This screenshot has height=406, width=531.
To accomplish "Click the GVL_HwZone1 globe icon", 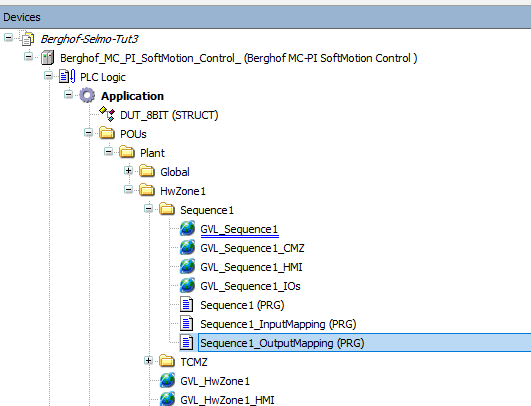I will click(x=167, y=380).
